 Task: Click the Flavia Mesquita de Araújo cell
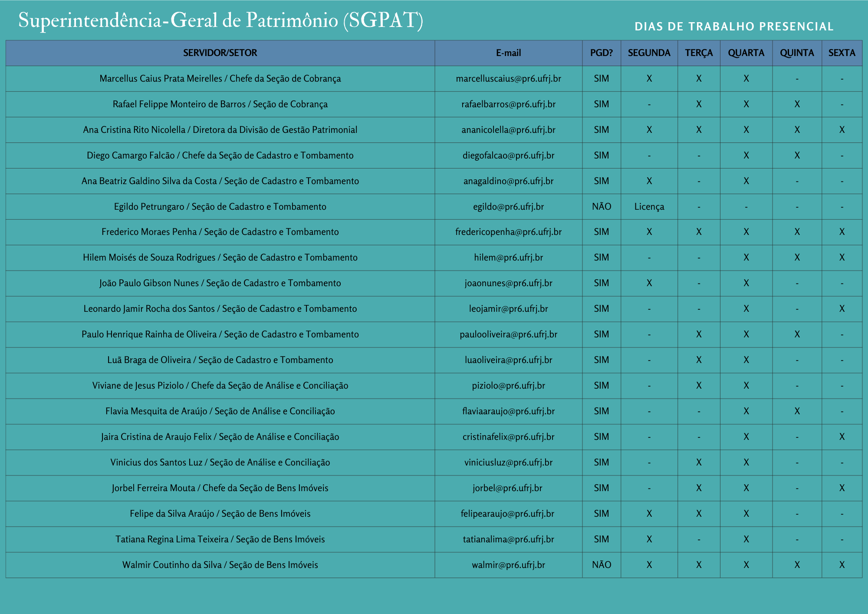220,412
